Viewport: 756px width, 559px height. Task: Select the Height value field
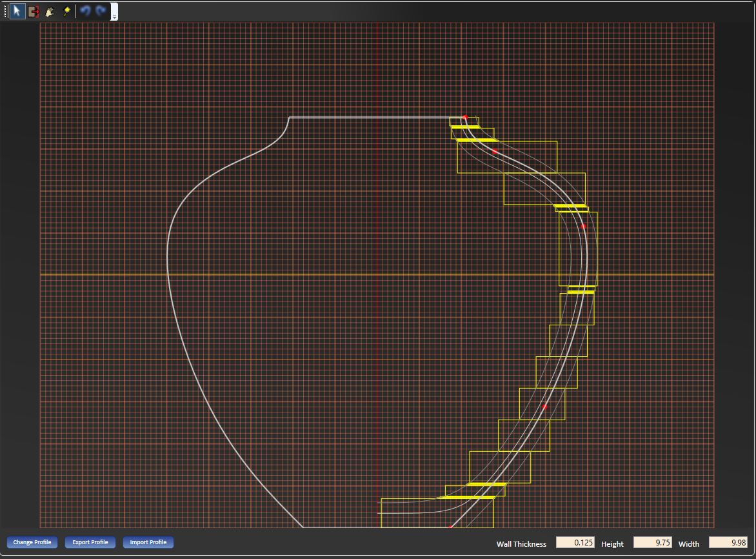coord(652,543)
